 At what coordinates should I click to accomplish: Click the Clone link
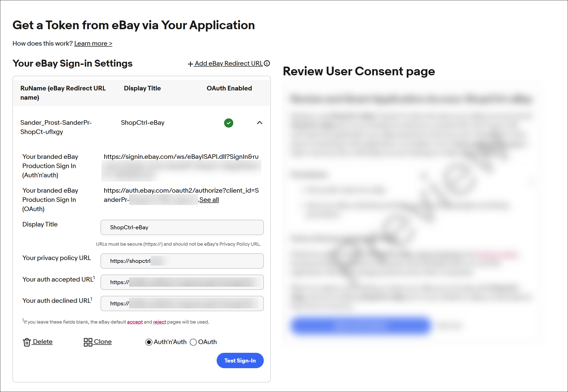click(103, 342)
